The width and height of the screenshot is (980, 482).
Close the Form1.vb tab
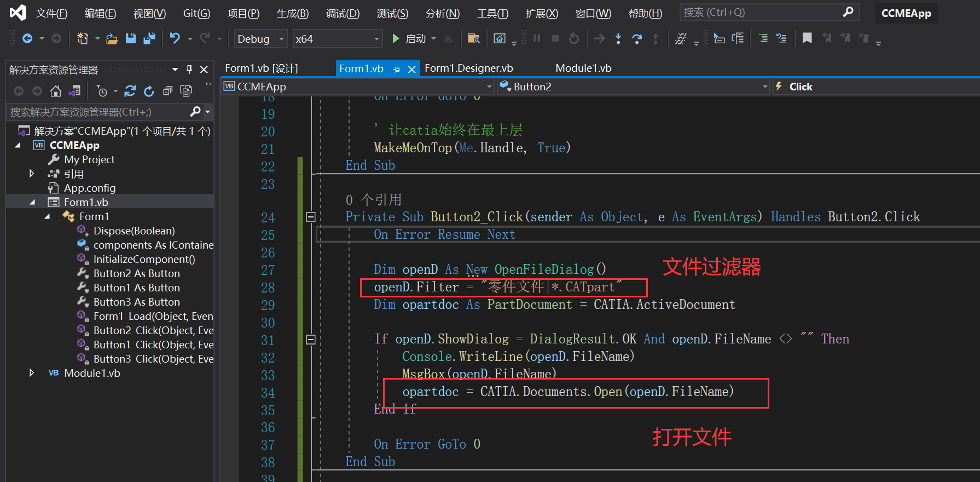(412, 69)
